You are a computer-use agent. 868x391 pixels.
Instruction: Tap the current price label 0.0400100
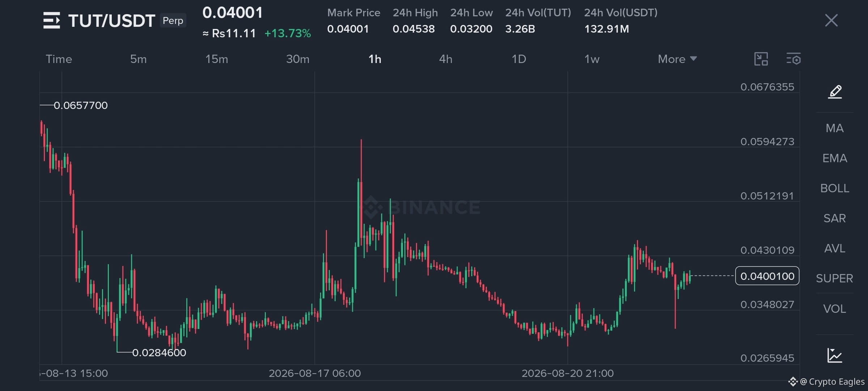[x=767, y=276]
